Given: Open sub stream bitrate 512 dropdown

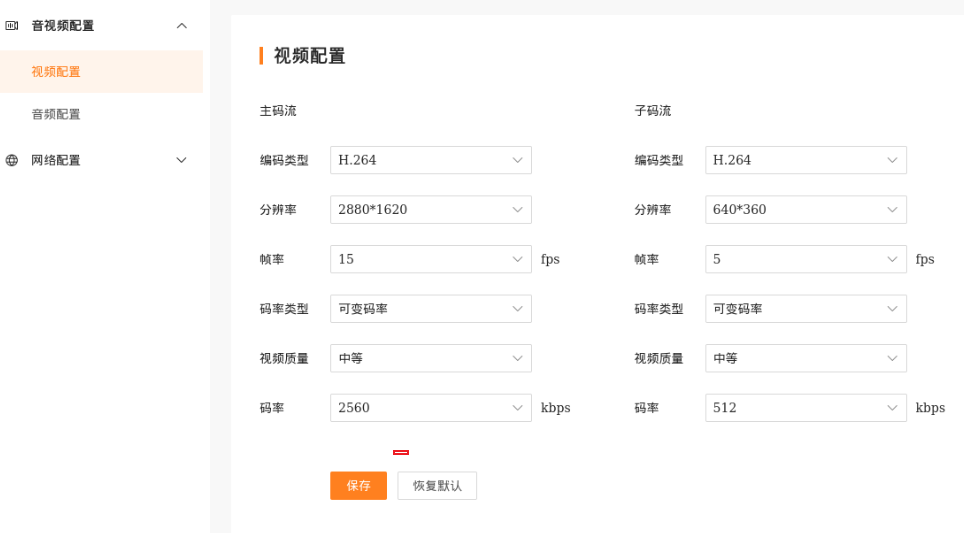Looking at the screenshot, I should tap(805, 408).
